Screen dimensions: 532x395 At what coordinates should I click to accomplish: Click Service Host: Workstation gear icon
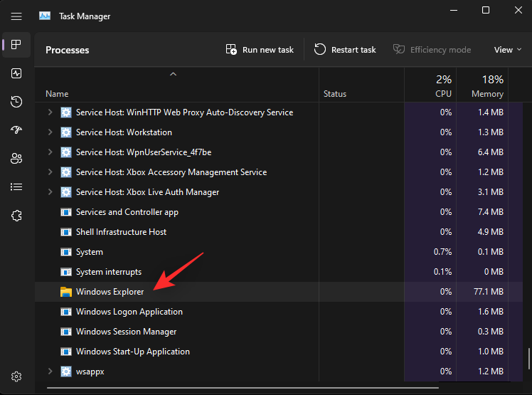click(x=66, y=132)
